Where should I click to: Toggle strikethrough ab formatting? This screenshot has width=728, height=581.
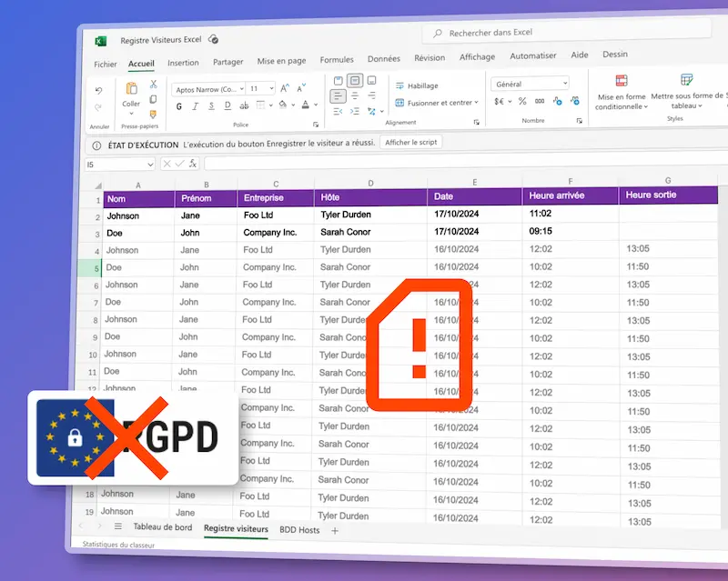(244, 105)
